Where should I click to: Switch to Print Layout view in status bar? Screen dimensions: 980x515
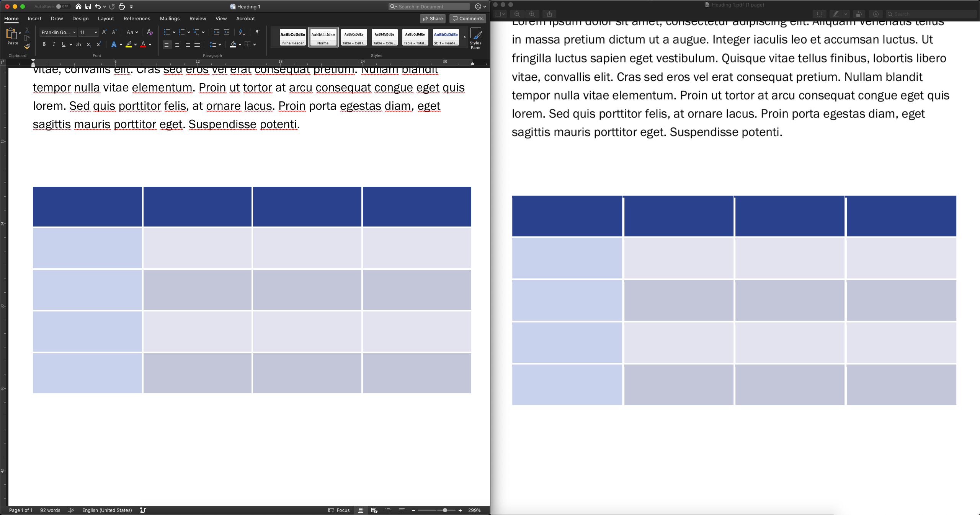(x=361, y=510)
